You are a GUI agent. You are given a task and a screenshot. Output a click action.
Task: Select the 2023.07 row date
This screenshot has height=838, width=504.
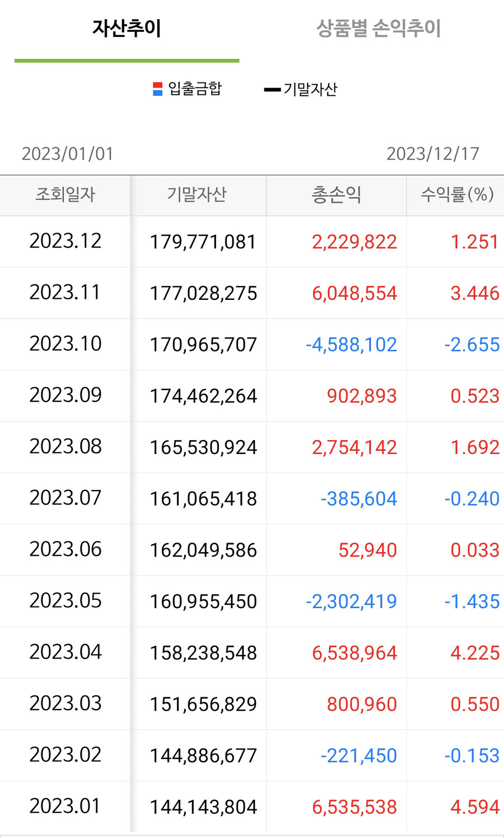pyautogui.click(x=66, y=498)
